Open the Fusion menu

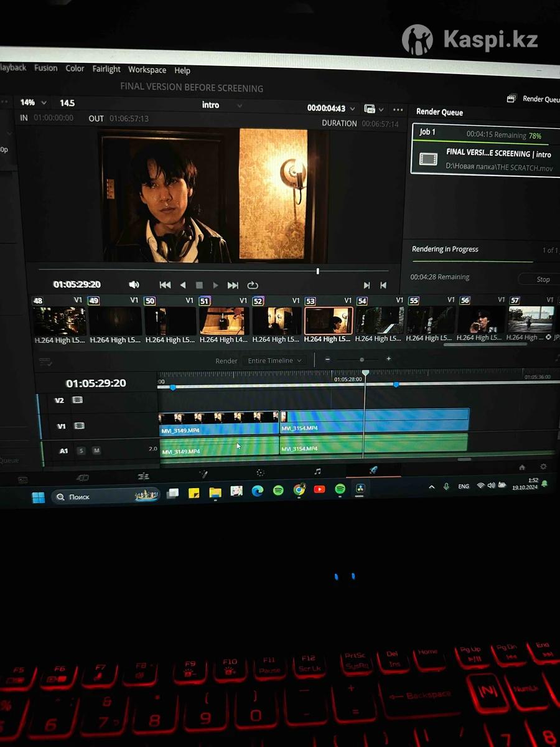pos(45,68)
